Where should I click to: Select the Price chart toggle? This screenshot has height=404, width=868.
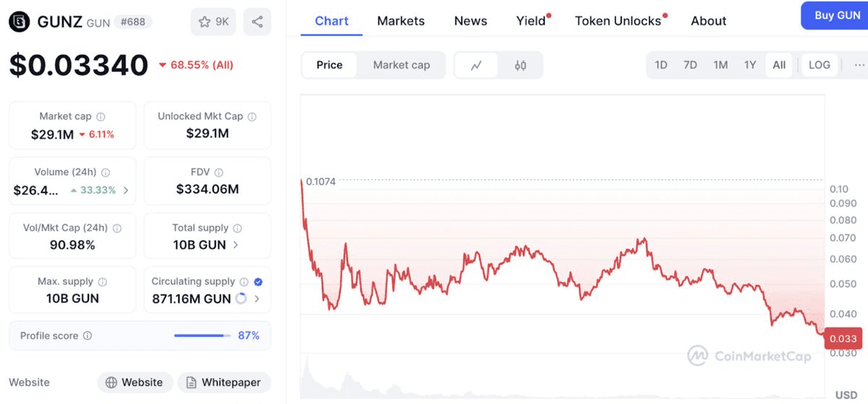tap(329, 65)
